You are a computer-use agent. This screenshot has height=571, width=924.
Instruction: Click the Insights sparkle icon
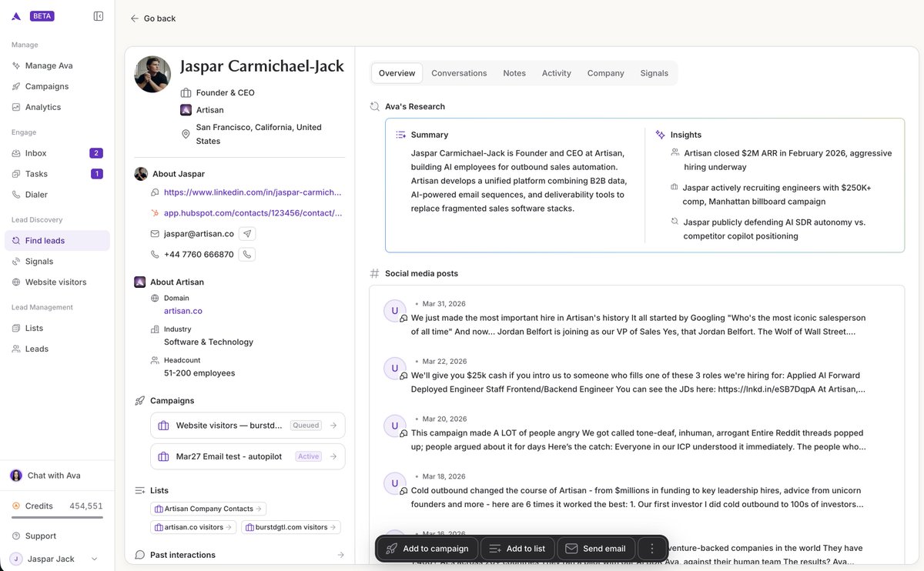(x=660, y=135)
